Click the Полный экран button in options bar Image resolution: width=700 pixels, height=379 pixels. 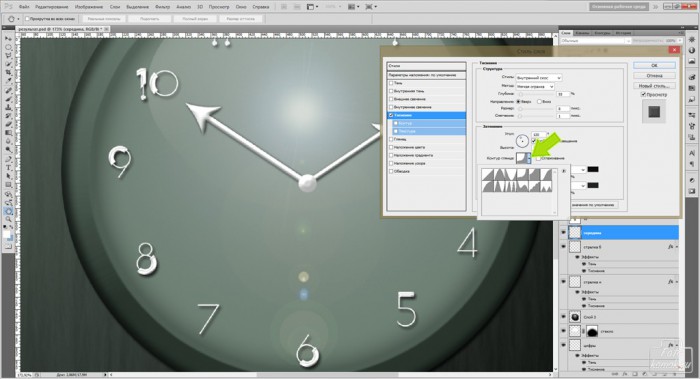click(195, 19)
